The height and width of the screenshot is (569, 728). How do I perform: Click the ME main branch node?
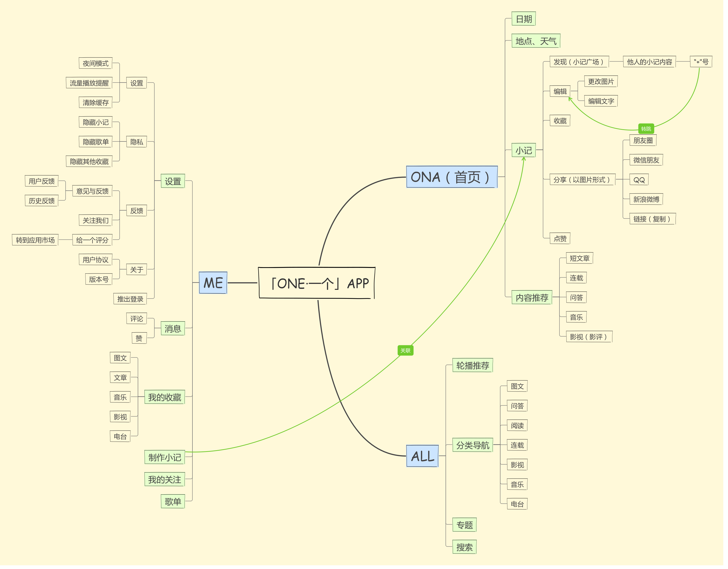pyautogui.click(x=214, y=284)
